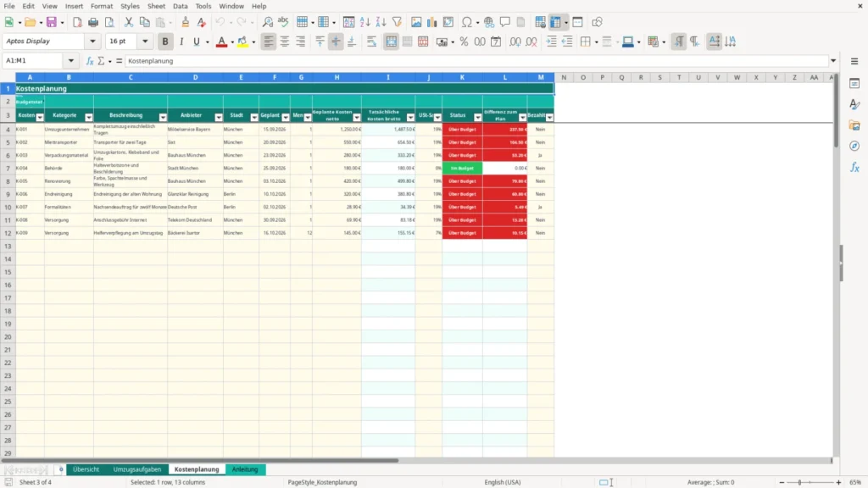Insert a special character (Omega icon)
The image size is (868, 488).
click(x=467, y=22)
